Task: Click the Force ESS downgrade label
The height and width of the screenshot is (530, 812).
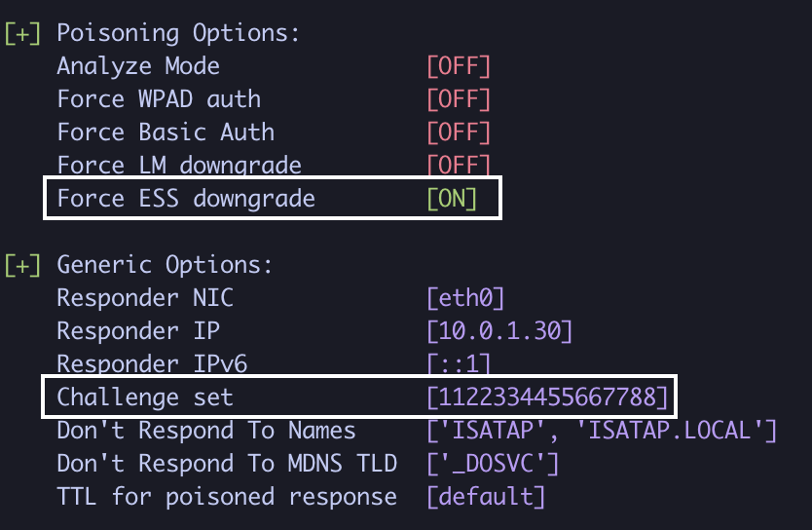Action: (186, 199)
